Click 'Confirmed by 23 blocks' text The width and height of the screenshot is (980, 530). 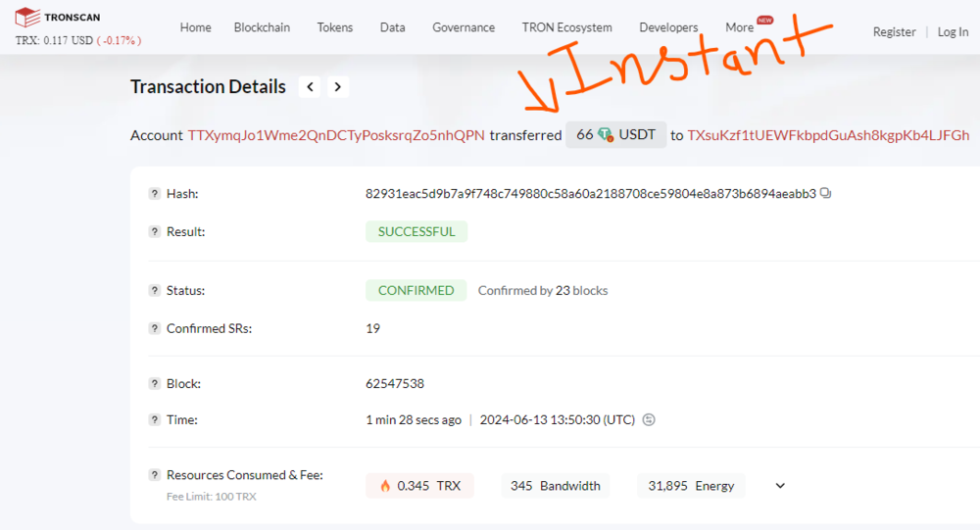[x=543, y=291]
